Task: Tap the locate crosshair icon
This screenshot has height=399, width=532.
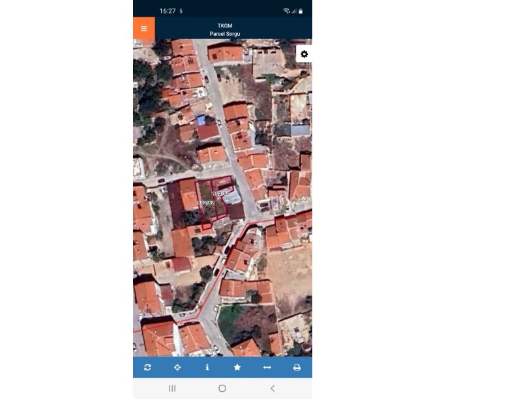Action: point(177,368)
